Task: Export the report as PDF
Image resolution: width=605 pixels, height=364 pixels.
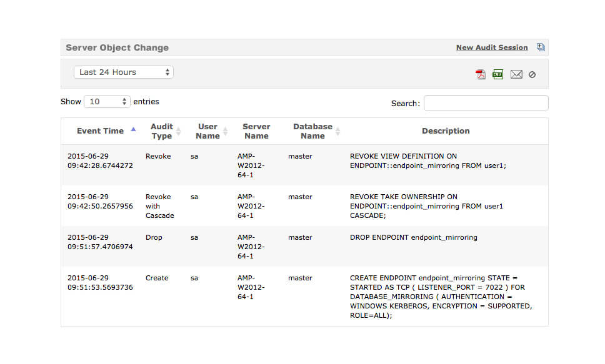Action: coord(481,74)
